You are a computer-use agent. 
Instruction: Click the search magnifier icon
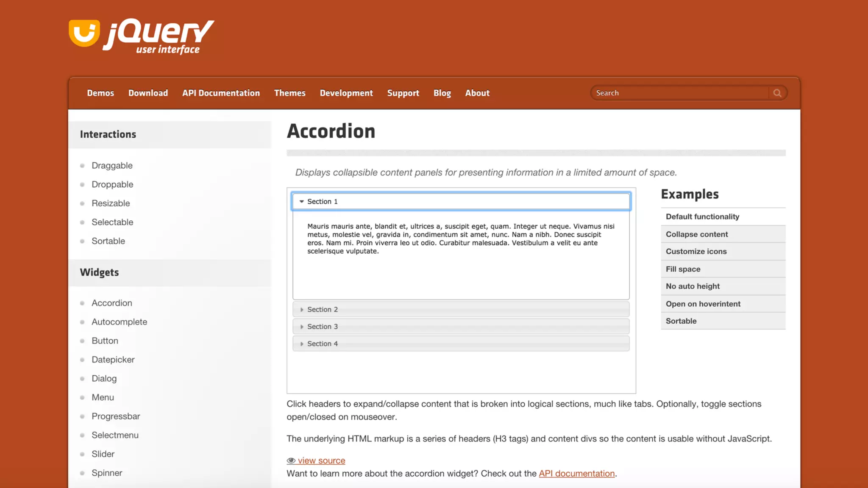(x=777, y=93)
